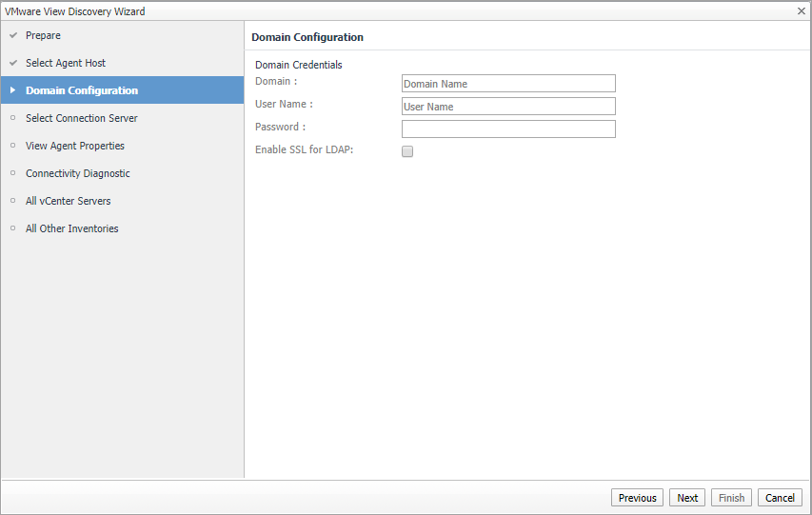Click the checkmark icon beside Prepare
812x515 pixels.
coord(13,35)
